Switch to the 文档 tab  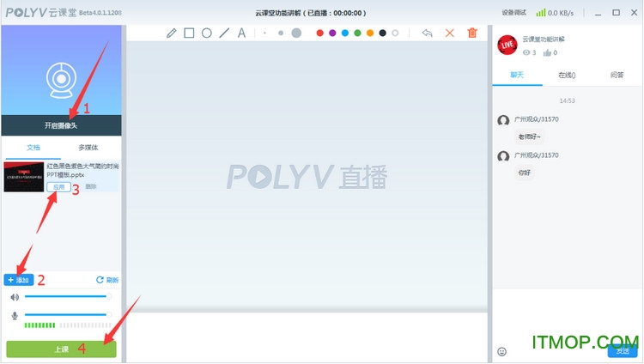pyautogui.click(x=33, y=148)
